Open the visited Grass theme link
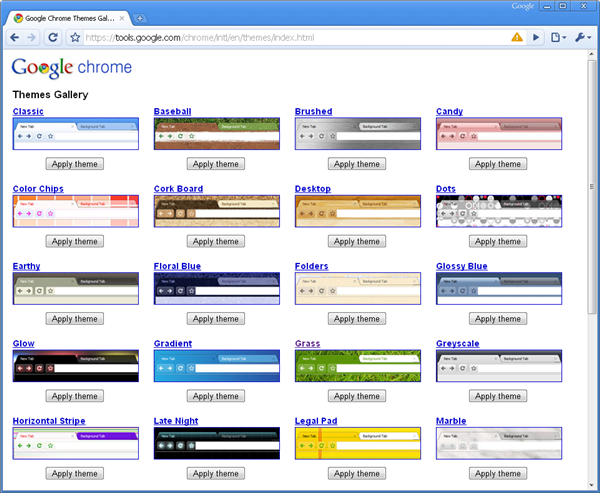 tap(307, 343)
